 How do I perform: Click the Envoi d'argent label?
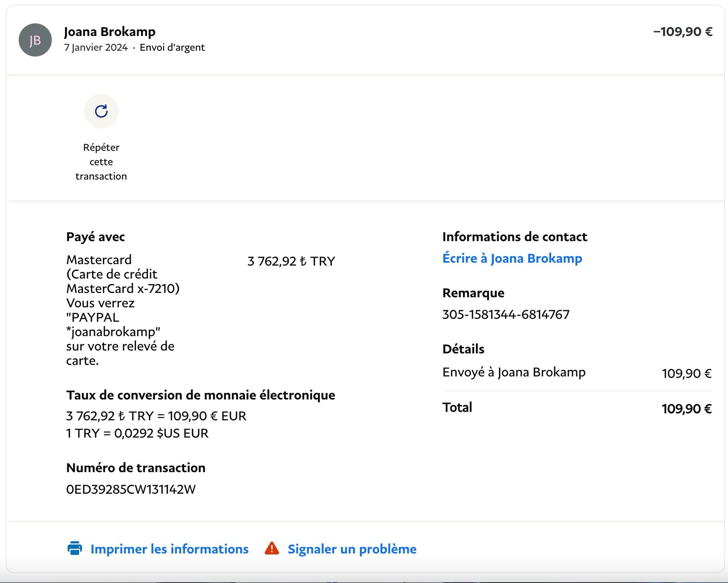pyautogui.click(x=172, y=48)
